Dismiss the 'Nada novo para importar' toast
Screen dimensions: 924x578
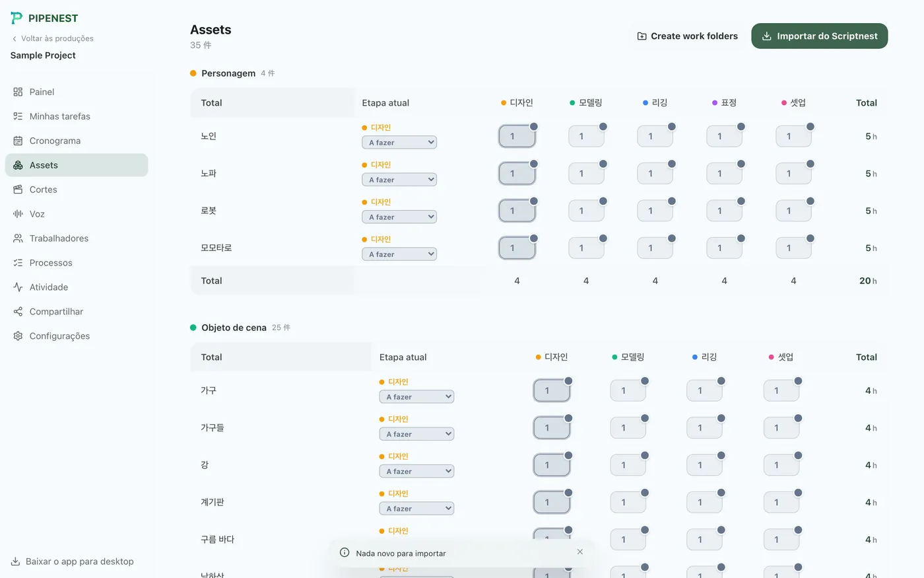(x=580, y=552)
